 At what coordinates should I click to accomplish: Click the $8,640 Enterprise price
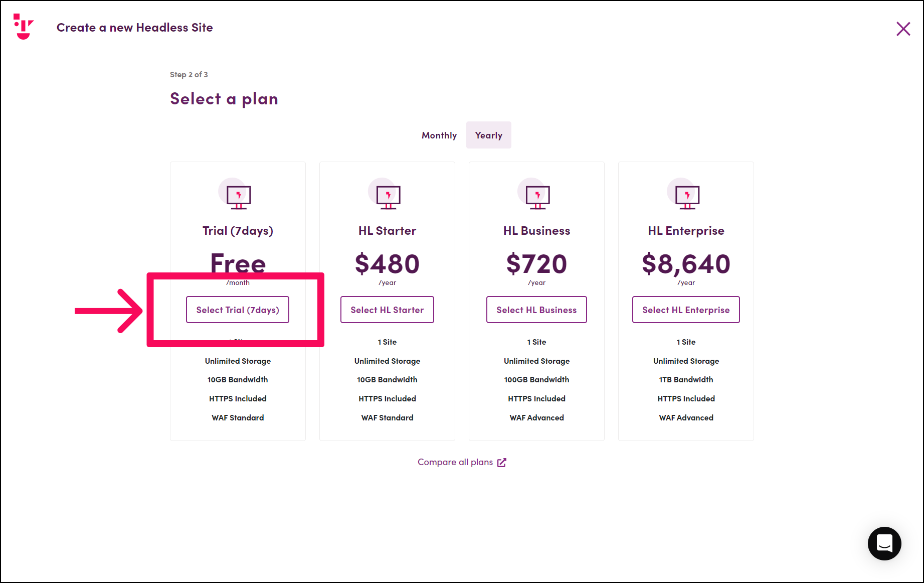click(686, 264)
